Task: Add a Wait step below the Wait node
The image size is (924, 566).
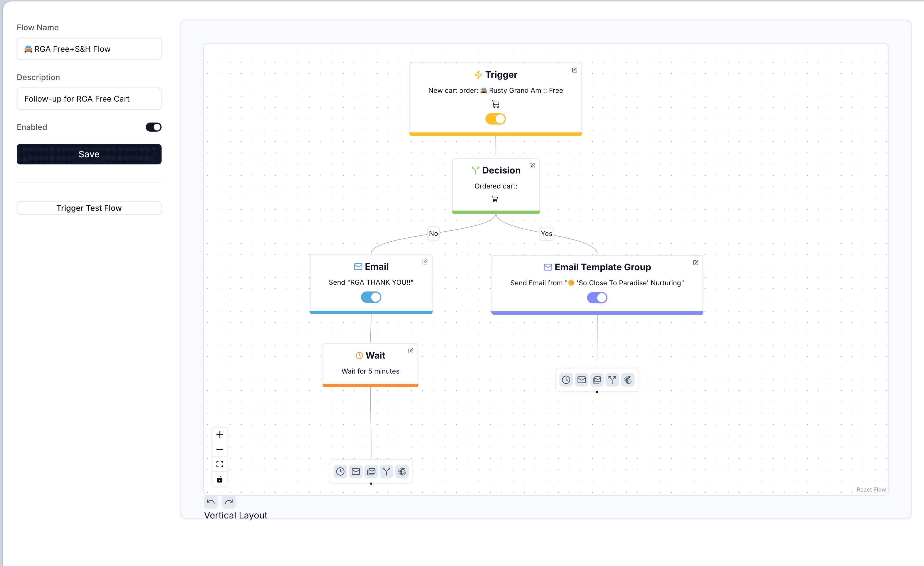Action: 340,471
